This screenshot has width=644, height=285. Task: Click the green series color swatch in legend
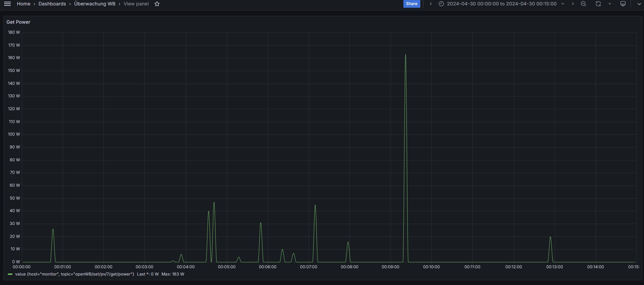(x=10, y=274)
